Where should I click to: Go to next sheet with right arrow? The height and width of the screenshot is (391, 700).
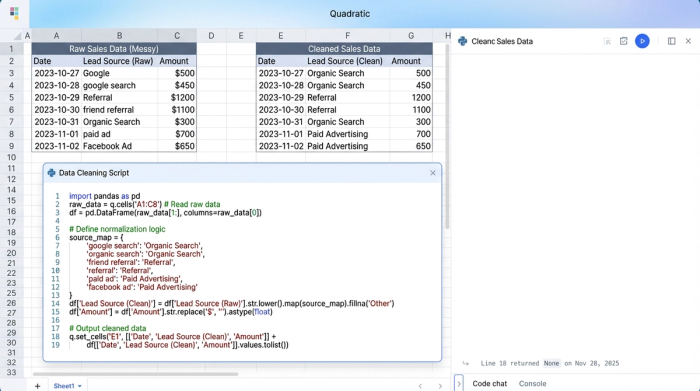[440, 386]
